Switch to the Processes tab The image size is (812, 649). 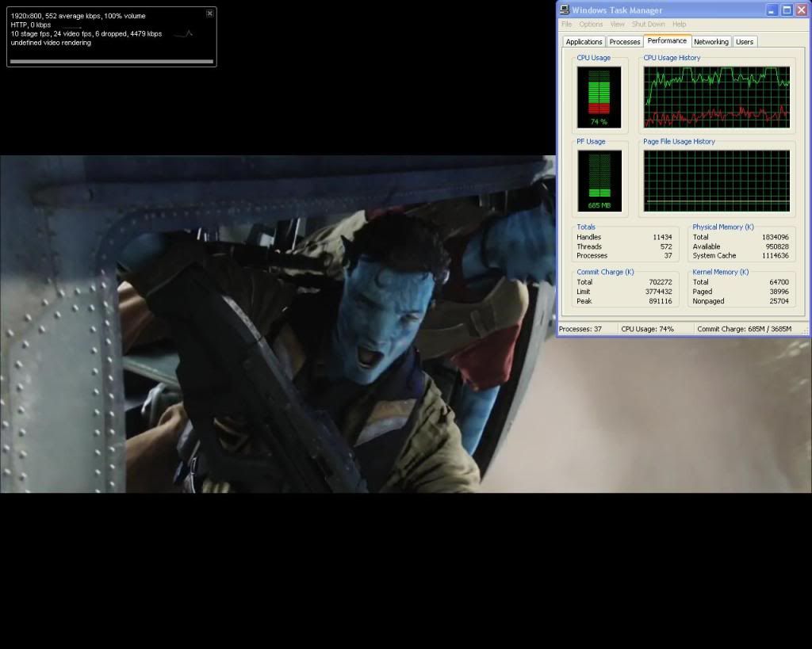625,42
